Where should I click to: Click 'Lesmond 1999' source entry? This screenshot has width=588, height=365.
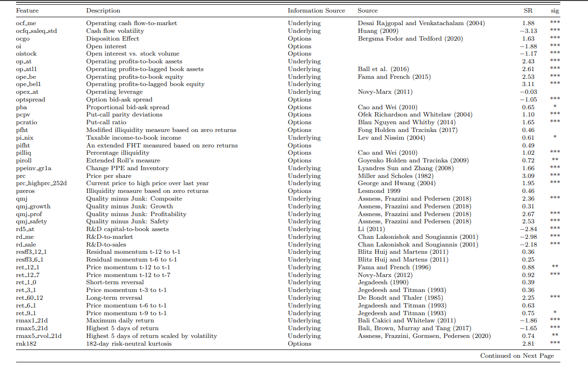coord(379,191)
